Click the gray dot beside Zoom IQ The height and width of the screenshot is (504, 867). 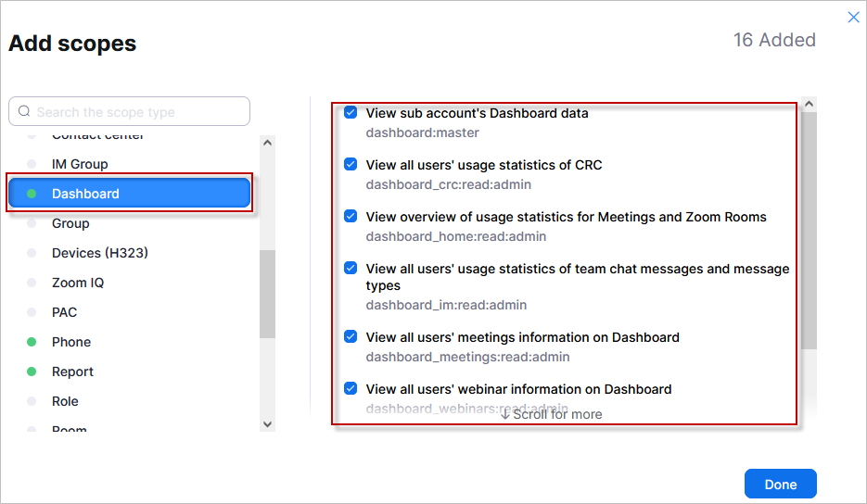tap(32, 283)
